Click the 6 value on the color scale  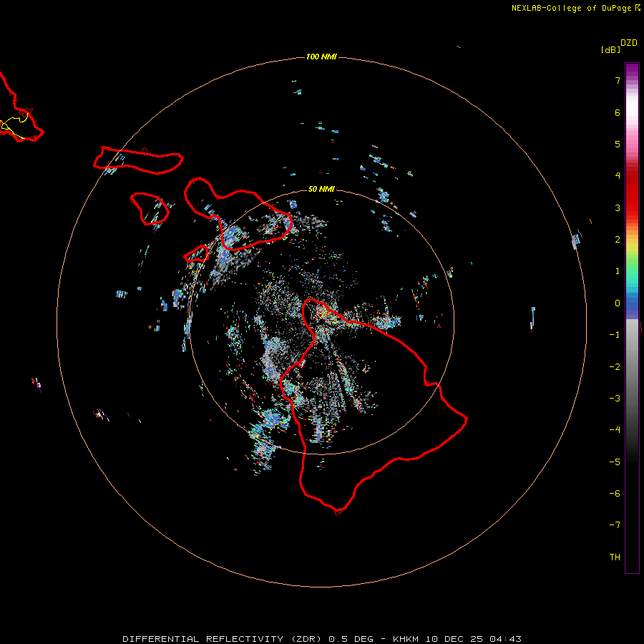[618, 112]
